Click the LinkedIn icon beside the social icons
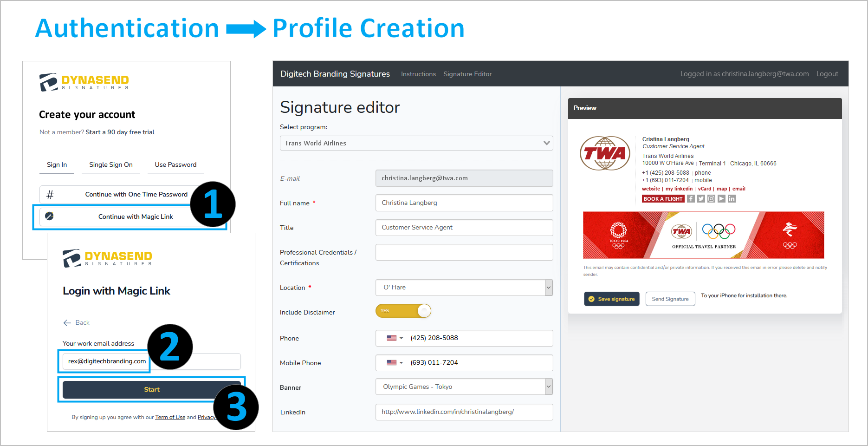 pyautogui.click(x=732, y=198)
